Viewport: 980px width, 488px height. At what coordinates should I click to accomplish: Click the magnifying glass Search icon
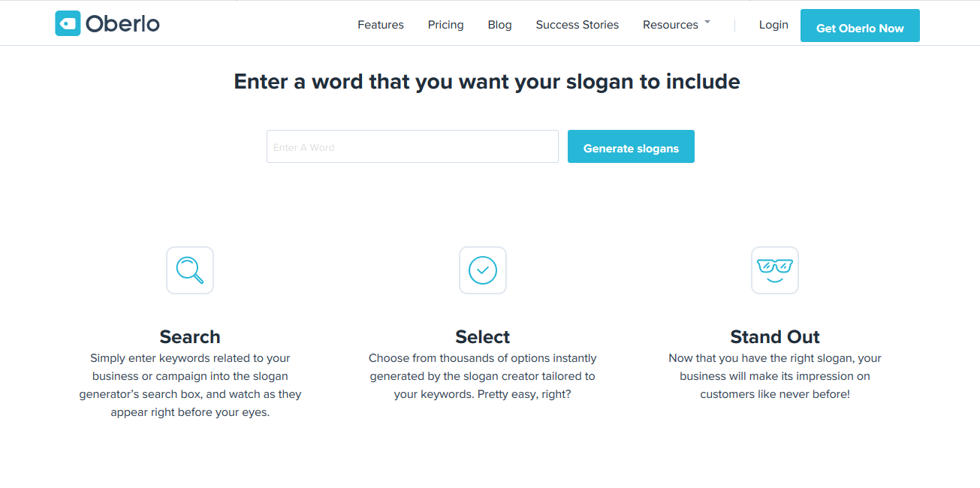(190, 270)
